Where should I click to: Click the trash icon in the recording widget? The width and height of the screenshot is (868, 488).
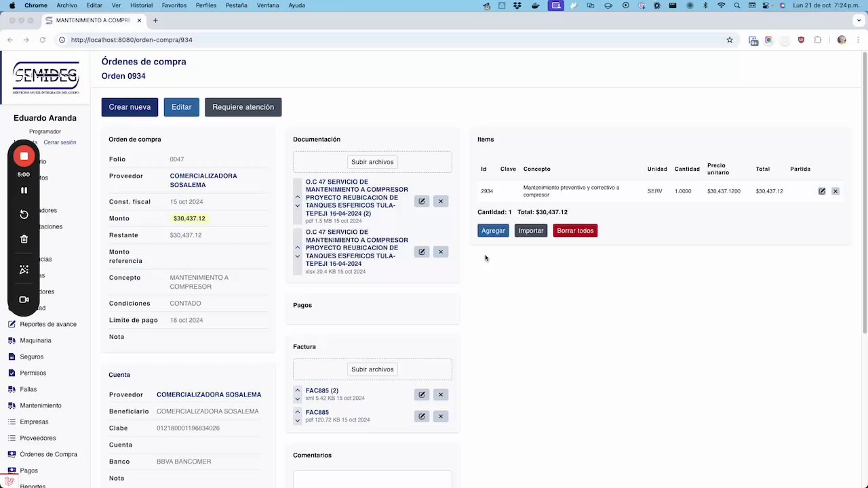[x=24, y=239]
